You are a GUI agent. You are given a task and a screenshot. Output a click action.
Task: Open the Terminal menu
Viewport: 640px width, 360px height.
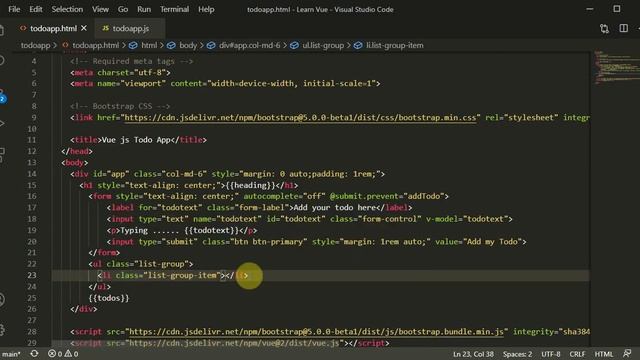174,9
